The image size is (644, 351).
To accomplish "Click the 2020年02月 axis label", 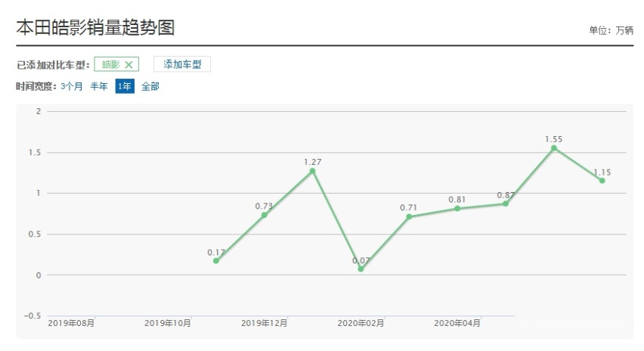I will click(361, 323).
